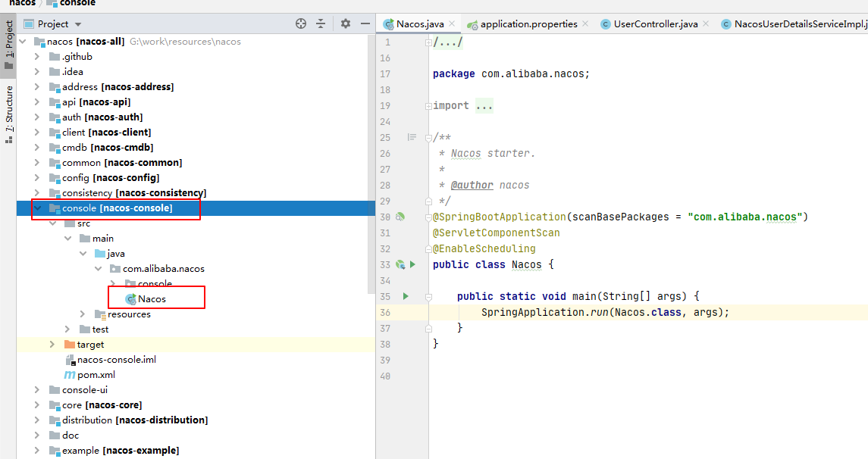Click the doc render gutter icon at line 25
This screenshot has height=459, width=868.
pyautogui.click(x=412, y=137)
